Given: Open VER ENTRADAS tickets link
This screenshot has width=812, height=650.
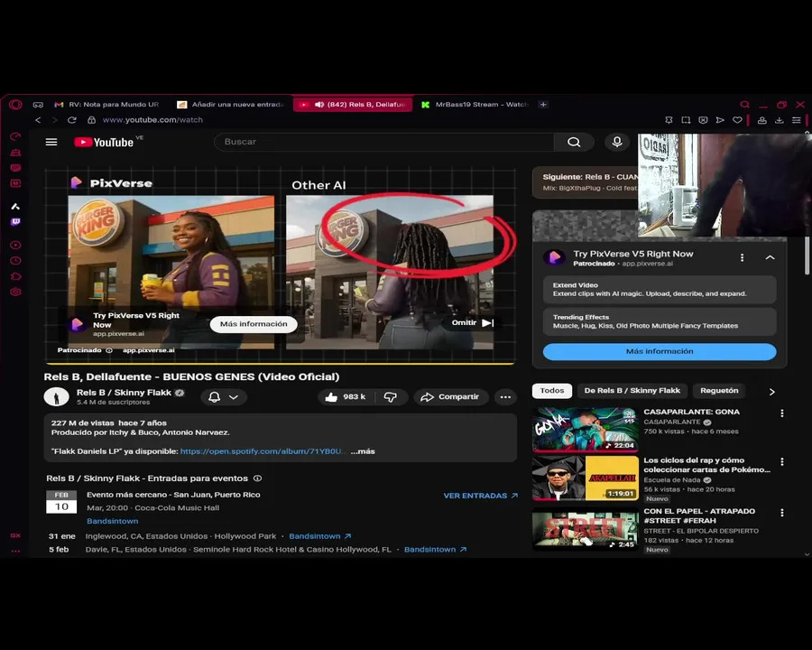Looking at the screenshot, I should pos(480,496).
